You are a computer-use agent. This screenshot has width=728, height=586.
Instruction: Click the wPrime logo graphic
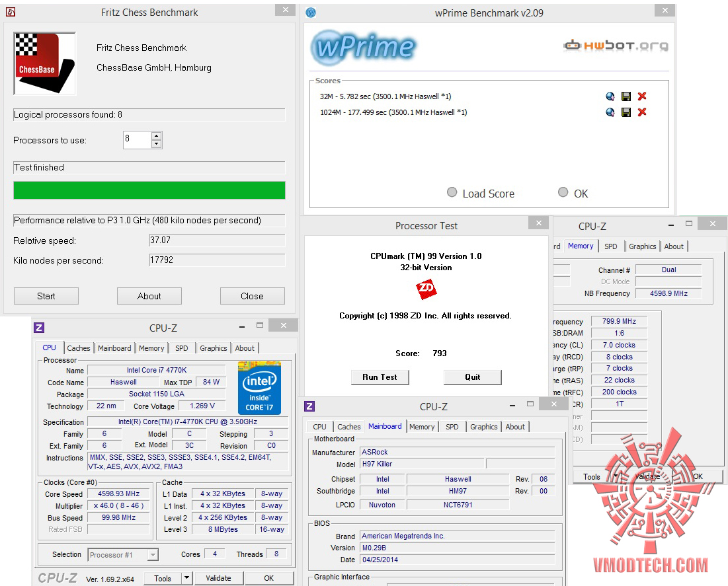tap(364, 47)
